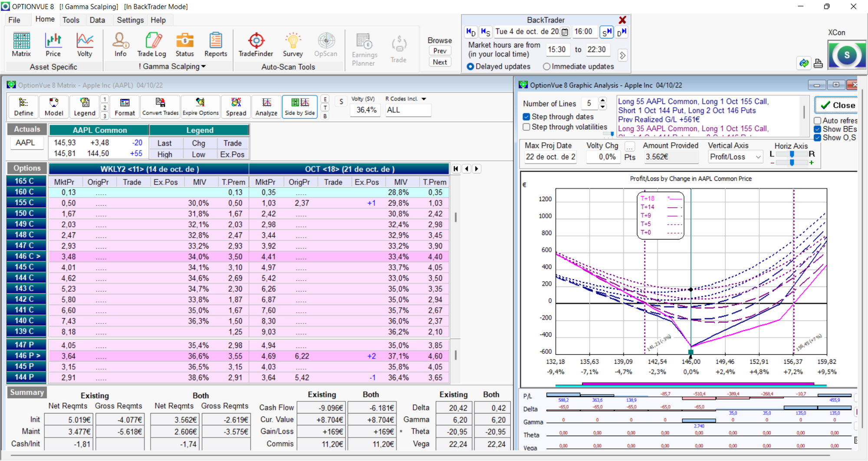Screen dimensions: 868x461
Task: Open the Volty chart tool
Action: pos(85,45)
